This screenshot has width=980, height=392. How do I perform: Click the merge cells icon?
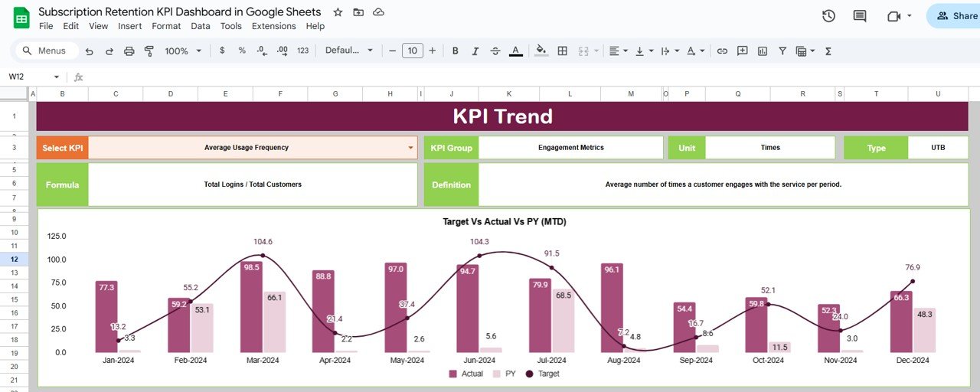583,51
